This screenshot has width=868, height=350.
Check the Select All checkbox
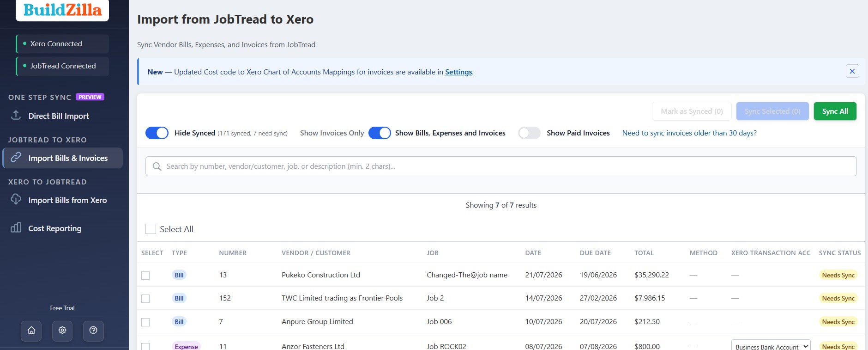tap(151, 229)
